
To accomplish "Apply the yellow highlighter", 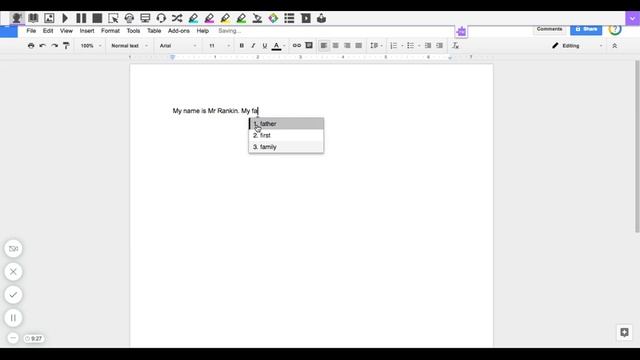I will pyautogui.click(x=225, y=18).
